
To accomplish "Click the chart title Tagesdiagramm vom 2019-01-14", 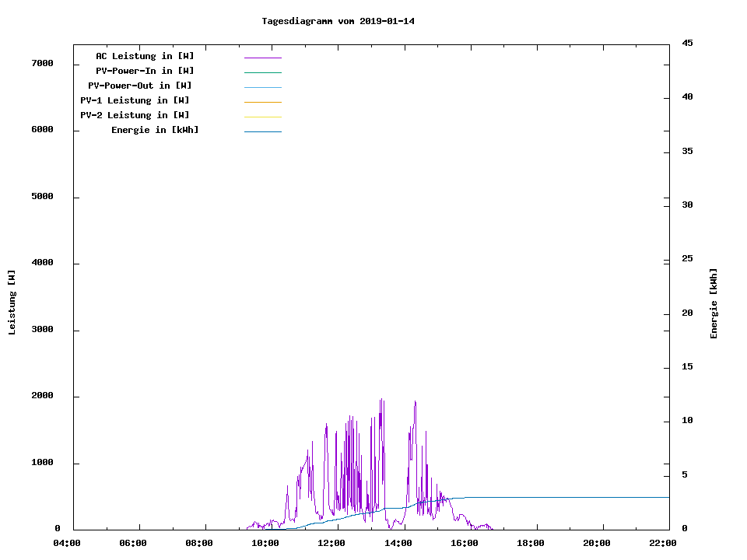I will 338,21.
